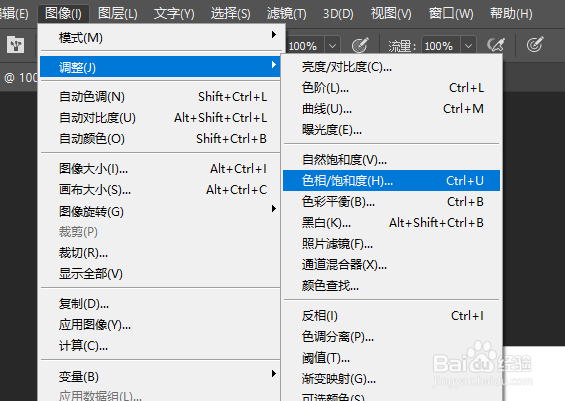This screenshot has height=401, width=565.
Task: Choose 显示全部(V)
Action: pos(160,274)
